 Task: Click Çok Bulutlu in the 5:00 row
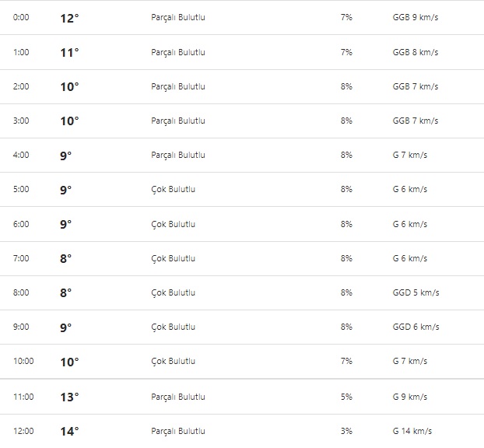point(174,189)
